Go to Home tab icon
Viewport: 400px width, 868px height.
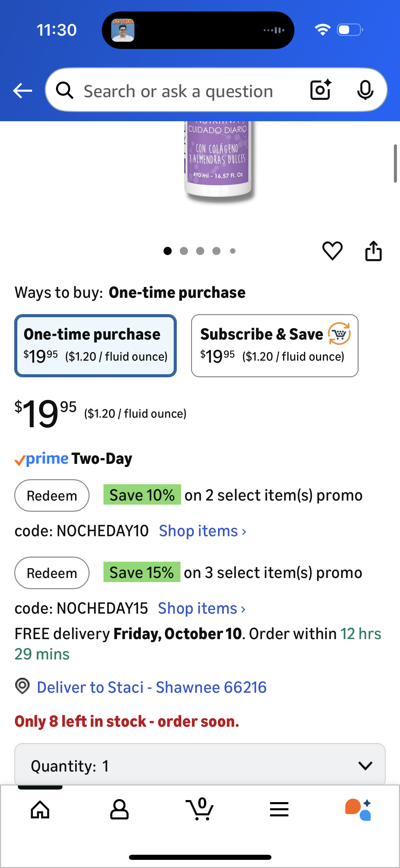[x=40, y=810]
